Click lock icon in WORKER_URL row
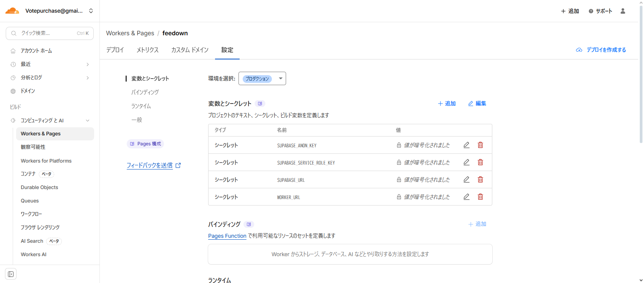This screenshot has width=644, height=283. [399, 197]
